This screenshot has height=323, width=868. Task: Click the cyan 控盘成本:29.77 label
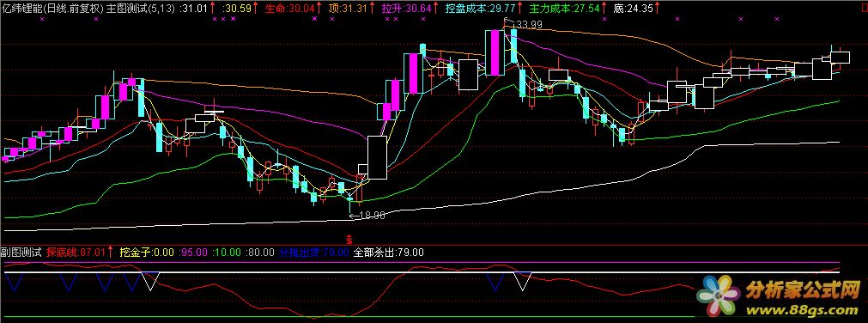480,9
